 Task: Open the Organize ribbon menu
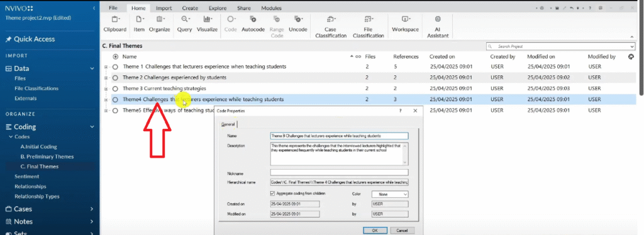[x=160, y=24]
